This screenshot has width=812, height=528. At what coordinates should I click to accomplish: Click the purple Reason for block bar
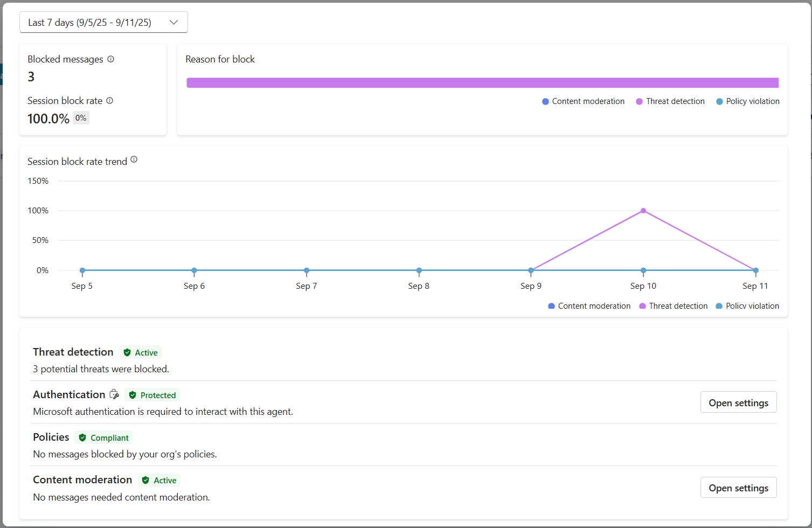482,82
